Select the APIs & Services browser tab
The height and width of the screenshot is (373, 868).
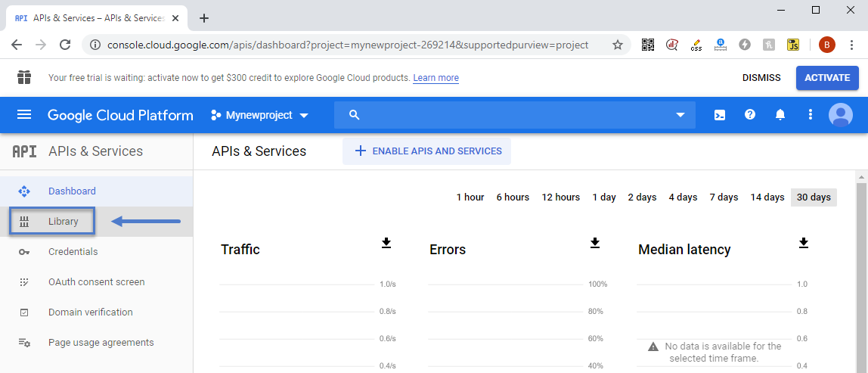point(97,18)
